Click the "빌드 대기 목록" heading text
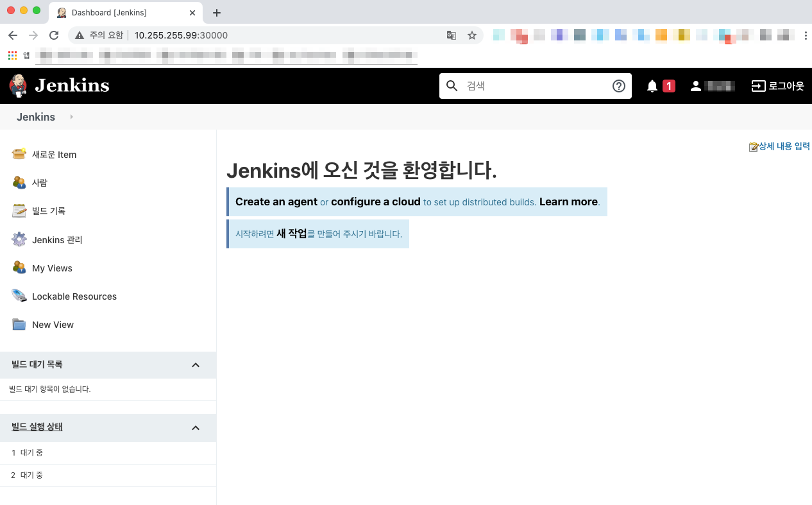Image resolution: width=812 pixels, height=505 pixels. 37,364
